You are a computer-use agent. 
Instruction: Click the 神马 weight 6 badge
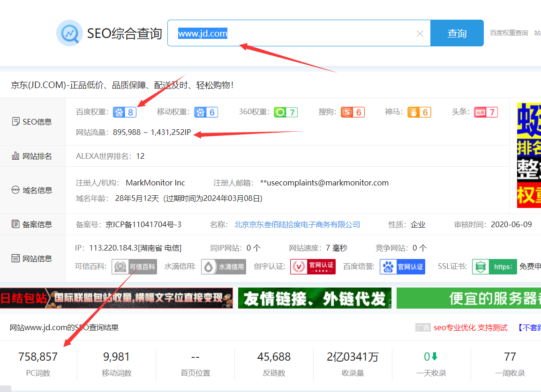[x=419, y=112]
